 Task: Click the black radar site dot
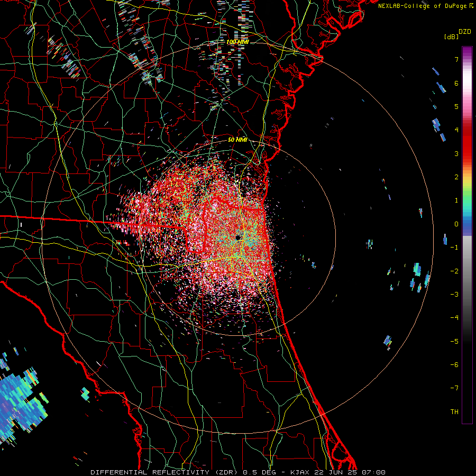(239, 237)
